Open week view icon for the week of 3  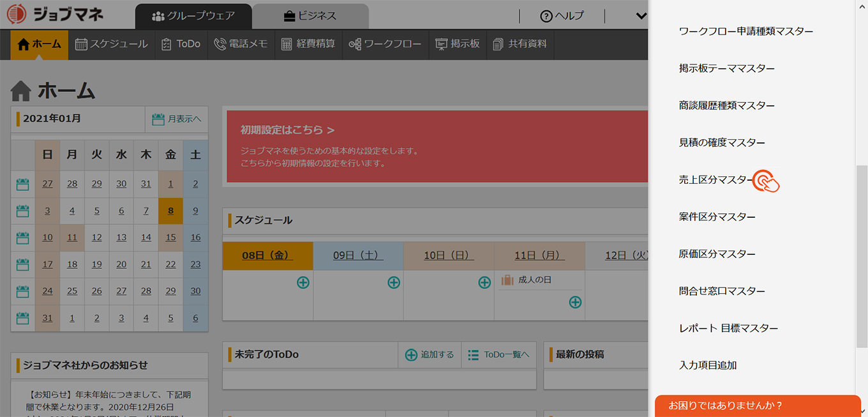pyautogui.click(x=23, y=211)
